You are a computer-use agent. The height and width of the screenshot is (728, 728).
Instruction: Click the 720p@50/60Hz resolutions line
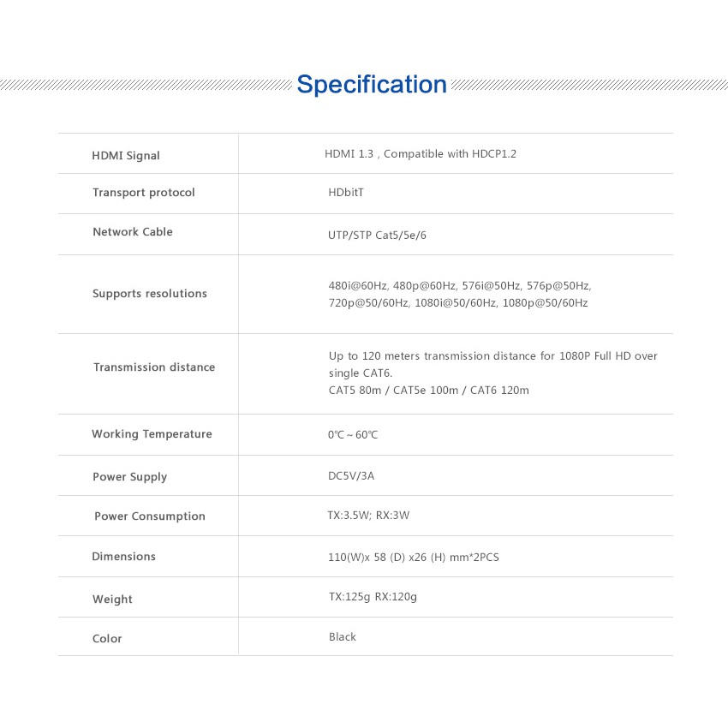(458, 303)
